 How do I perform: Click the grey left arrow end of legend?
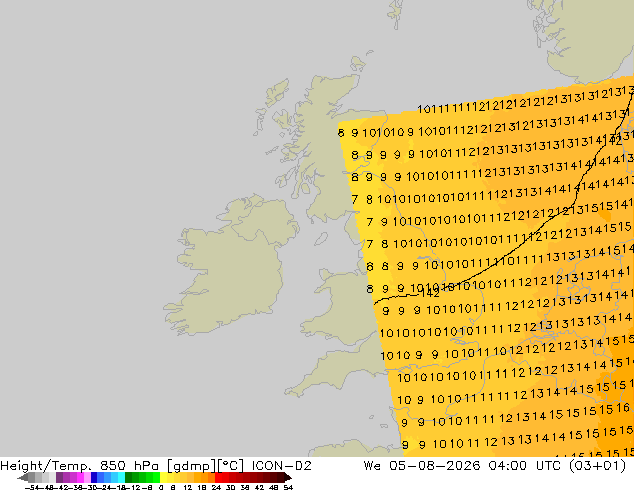coord(23,477)
